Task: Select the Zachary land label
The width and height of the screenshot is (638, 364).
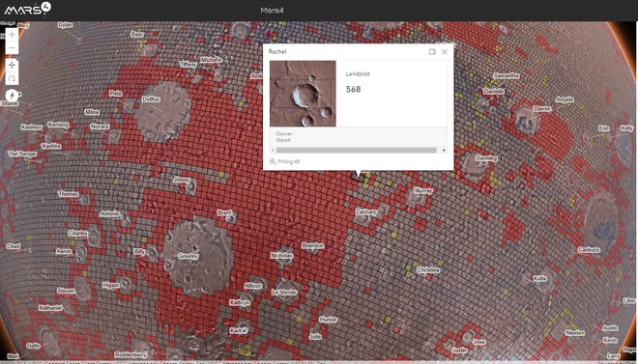Action: point(366,212)
